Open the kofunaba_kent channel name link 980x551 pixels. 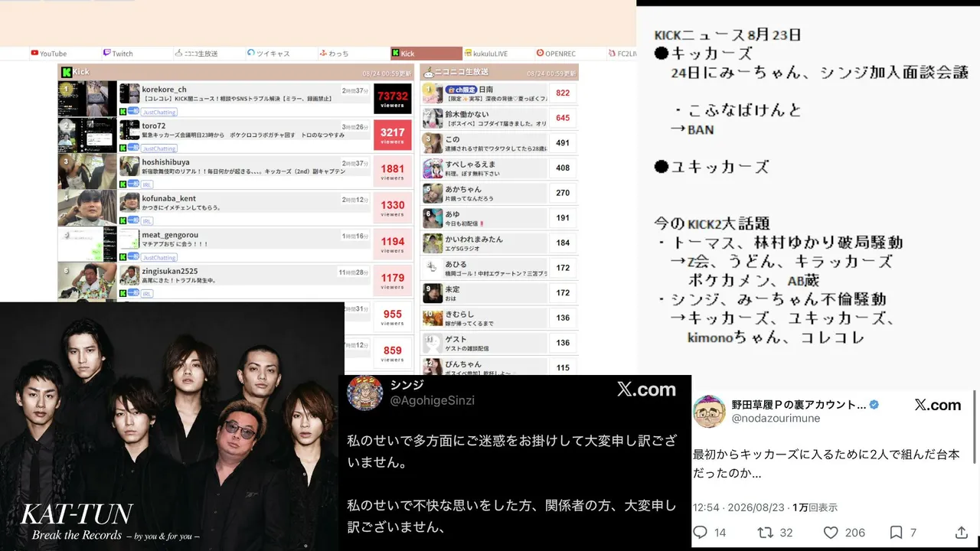pos(168,198)
